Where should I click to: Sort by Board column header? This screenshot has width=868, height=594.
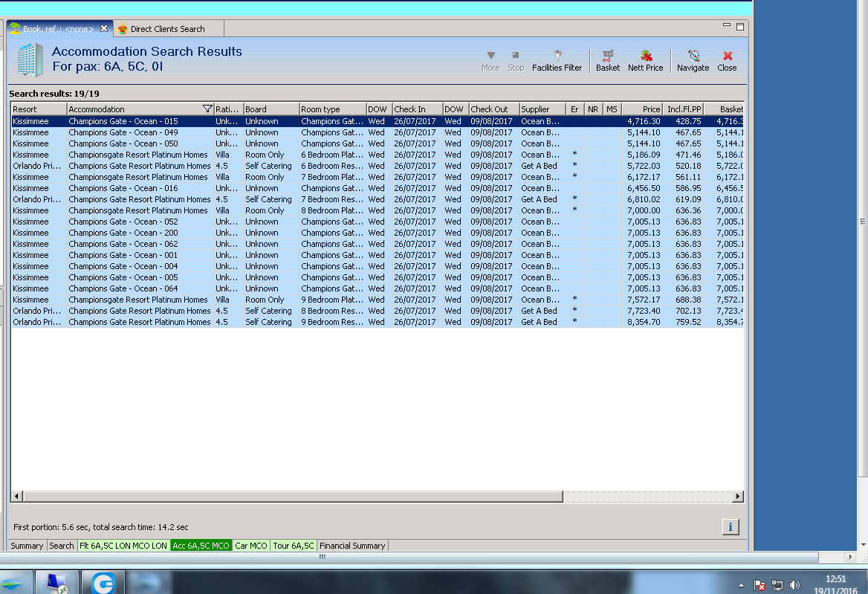(x=271, y=109)
